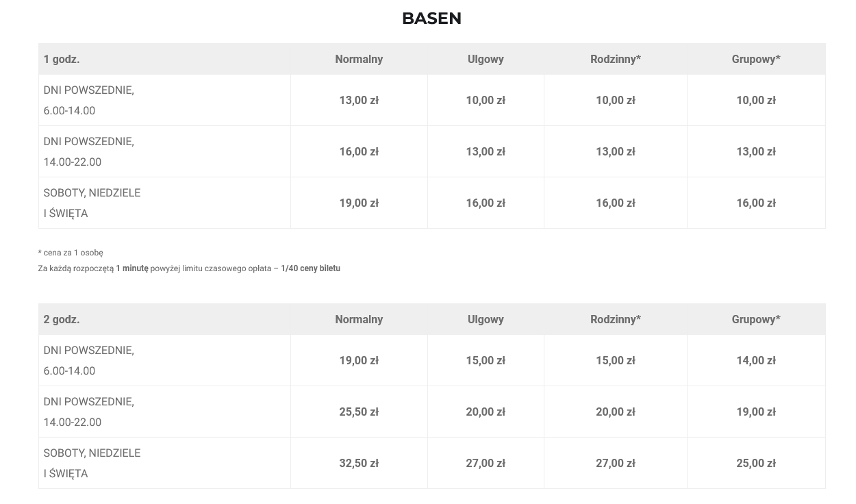
Task: Click the 1 godz. table header
Action: [62, 59]
